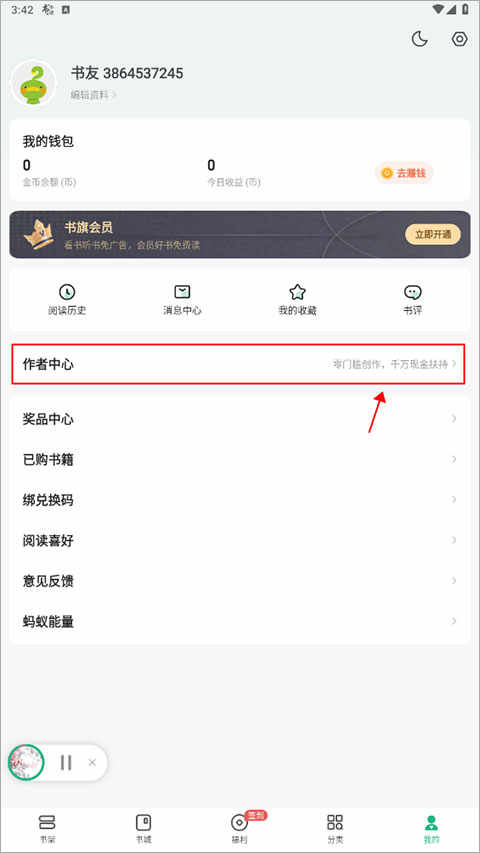Switch to the 书架 bottom tab
The width and height of the screenshot is (480, 853).
pos(47,828)
